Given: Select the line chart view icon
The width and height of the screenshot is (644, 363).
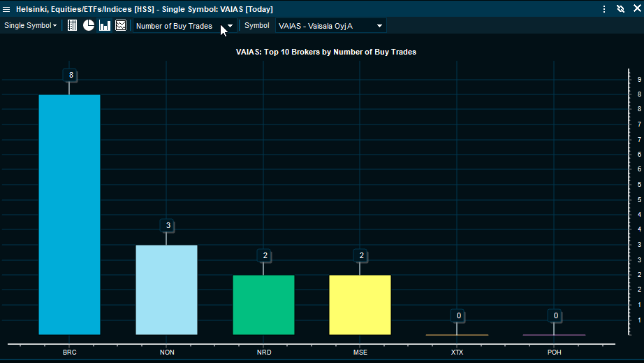Looking at the screenshot, I should [x=121, y=26].
